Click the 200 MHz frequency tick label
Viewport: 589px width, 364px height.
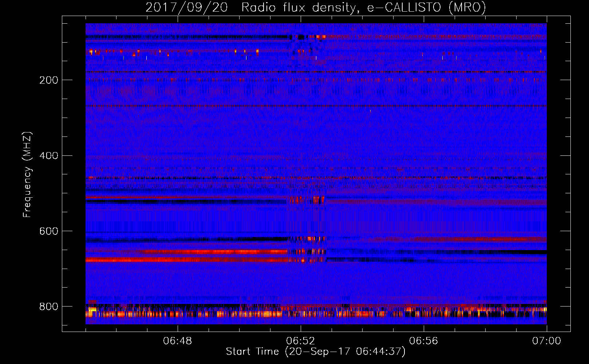49,80
